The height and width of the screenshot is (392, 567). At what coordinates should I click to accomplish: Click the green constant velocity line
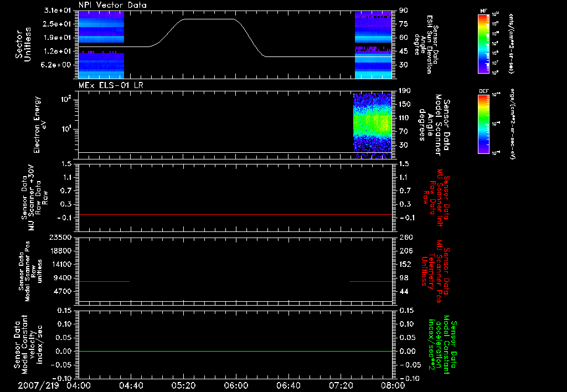(235, 351)
